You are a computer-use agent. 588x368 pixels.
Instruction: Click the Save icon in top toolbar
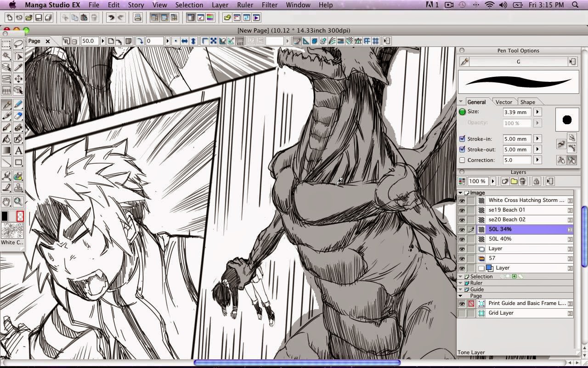coord(39,18)
